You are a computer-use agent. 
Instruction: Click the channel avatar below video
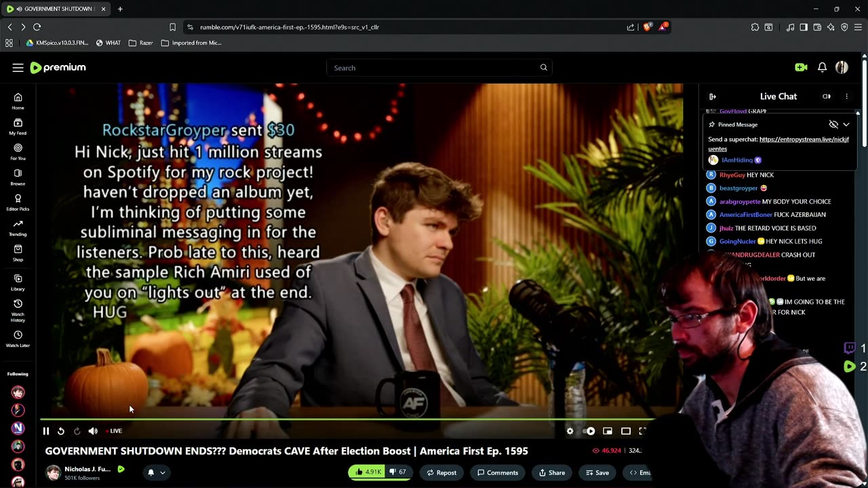pyautogui.click(x=53, y=472)
